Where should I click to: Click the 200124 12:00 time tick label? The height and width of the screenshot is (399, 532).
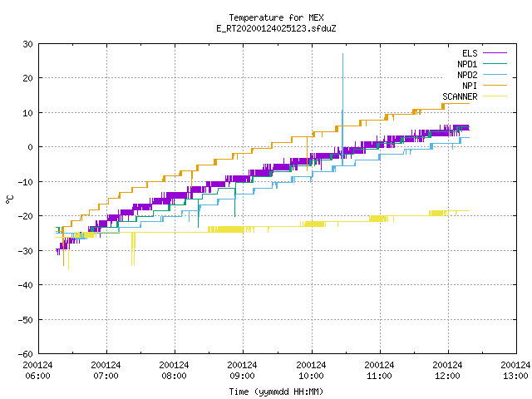tap(447, 371)
